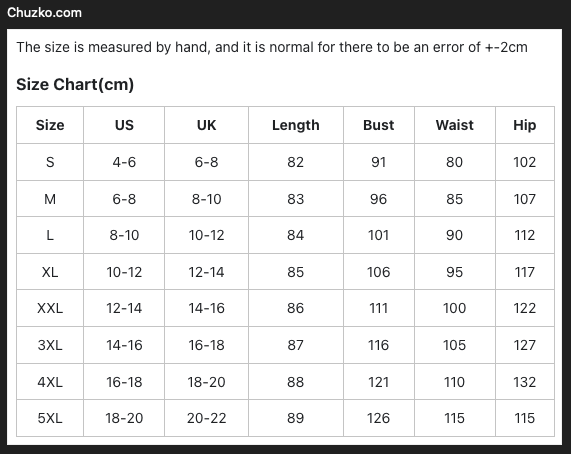Select the M size row label
Screen dimensions: 571x454
pos(50,199)
